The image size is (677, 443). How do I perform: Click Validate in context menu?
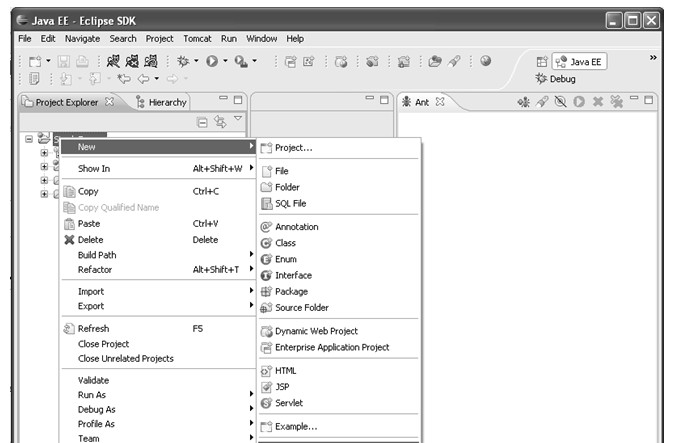[x=158, y=380]
